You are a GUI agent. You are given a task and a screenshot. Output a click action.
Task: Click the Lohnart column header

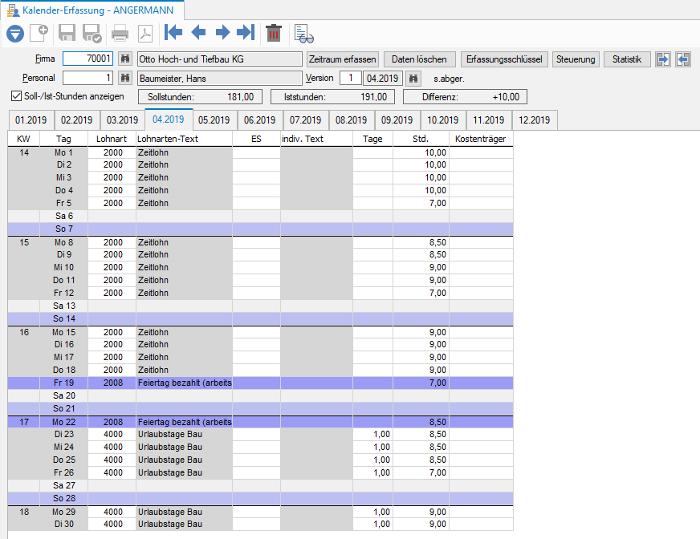click(112, 139)
